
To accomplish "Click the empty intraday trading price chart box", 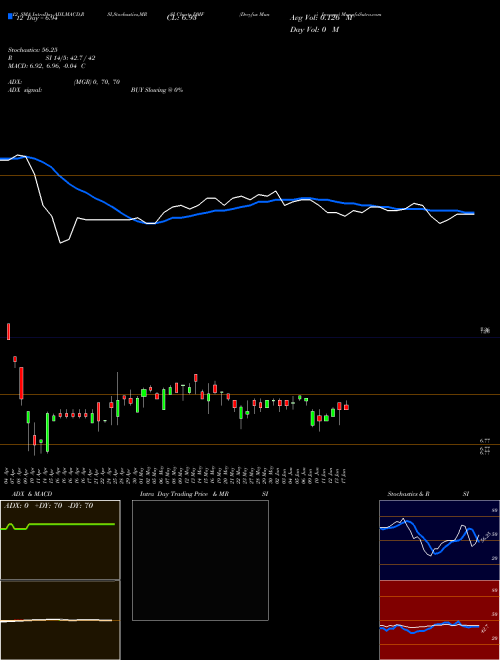I will tap(200, 560).
